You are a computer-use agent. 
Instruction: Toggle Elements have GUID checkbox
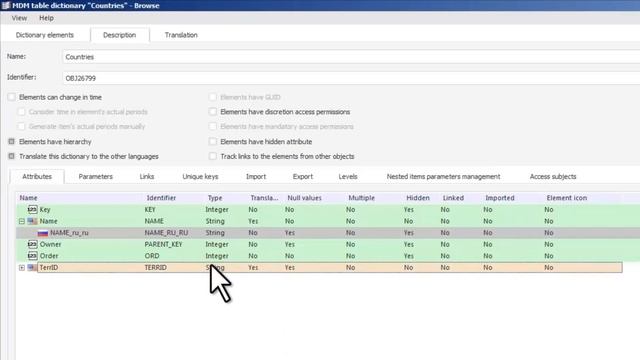coord(213,97)
